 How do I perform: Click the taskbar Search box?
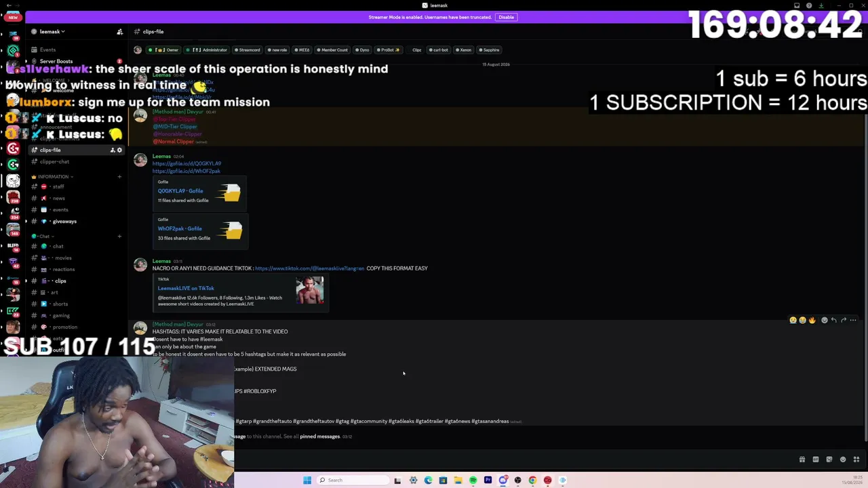pyautogui.click(x=353, y=480)
